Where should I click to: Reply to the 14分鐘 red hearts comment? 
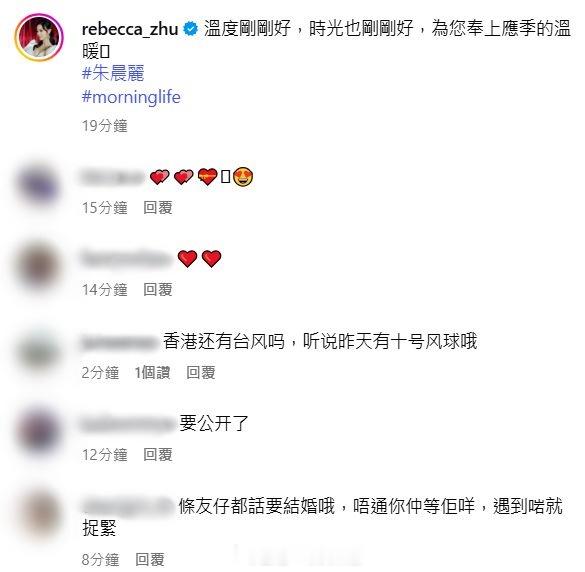tap(158, 290)
